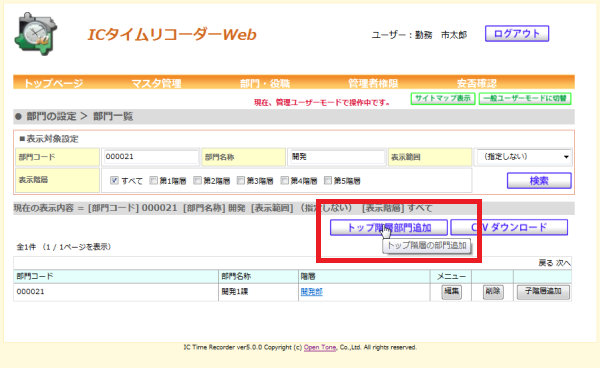Image resolution: width=600 pixels, height=368 pixels.
Task: Focus the 部門コード input field
Action: click(x=151, y=157)
